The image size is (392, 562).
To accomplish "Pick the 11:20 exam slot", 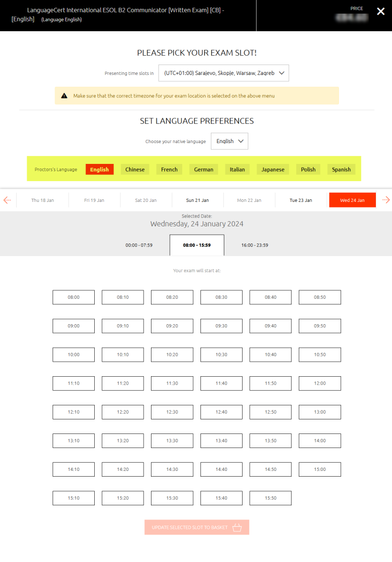I will pyautogui.click(x=123, y=383).
